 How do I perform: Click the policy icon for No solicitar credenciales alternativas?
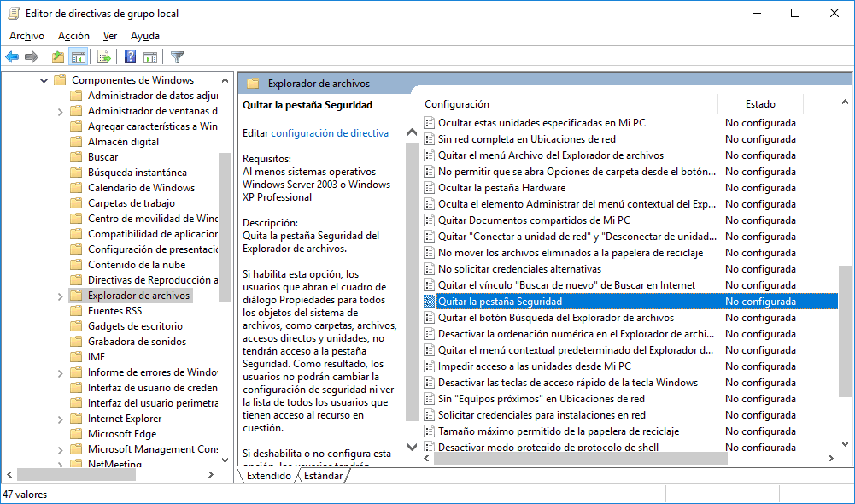pos(430,269)
